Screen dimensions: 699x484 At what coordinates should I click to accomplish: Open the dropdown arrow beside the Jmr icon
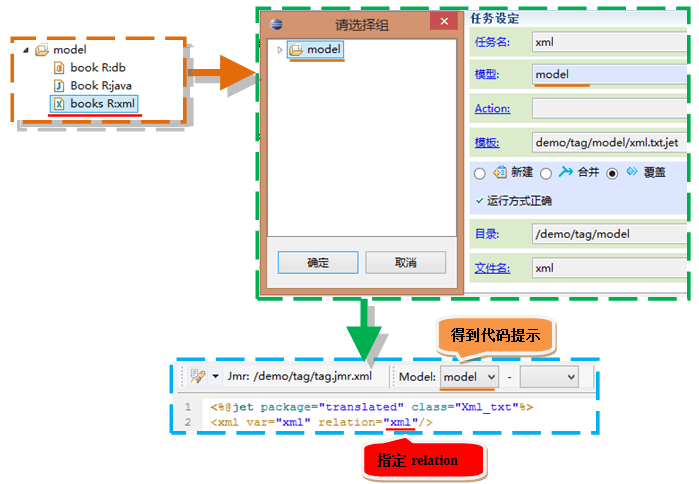(x=216, y=376)
